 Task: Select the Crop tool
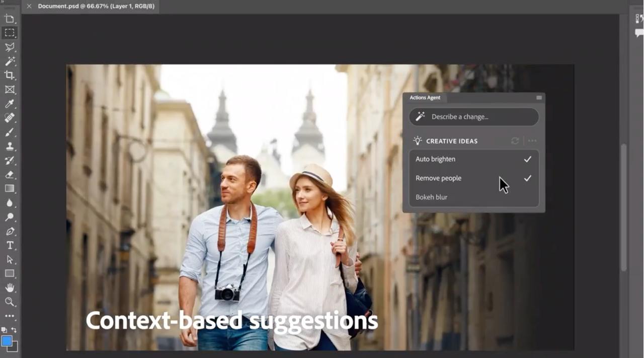(10, 75)
